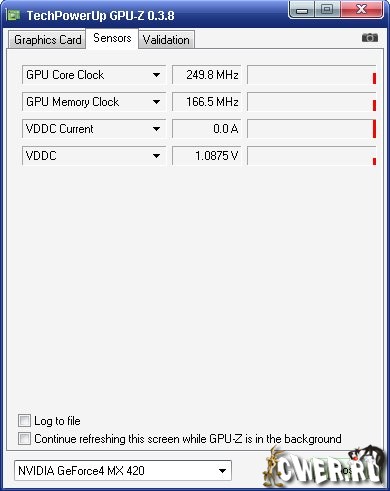Switch to the Validation tab
This screenshot has height=491, width=390.
(166, 40)
